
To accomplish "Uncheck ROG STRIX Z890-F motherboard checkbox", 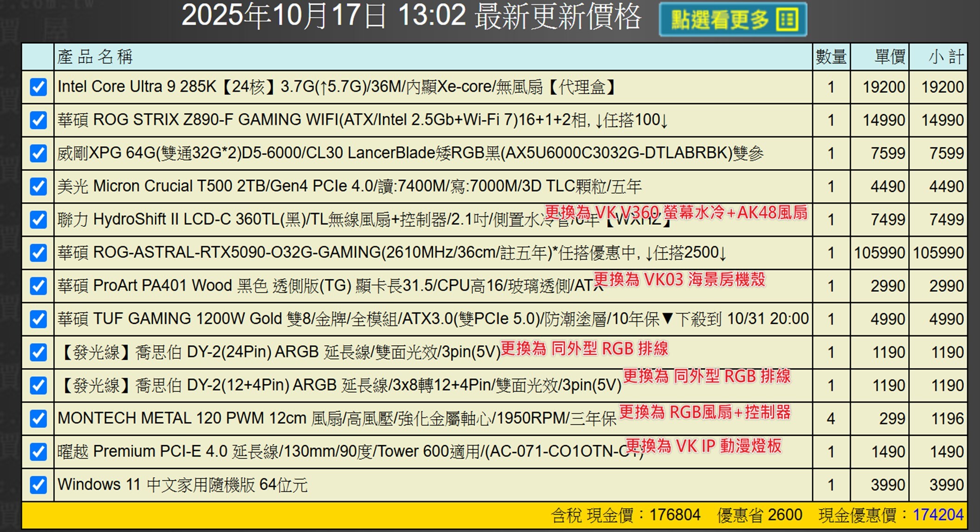I will click(38, 120).
